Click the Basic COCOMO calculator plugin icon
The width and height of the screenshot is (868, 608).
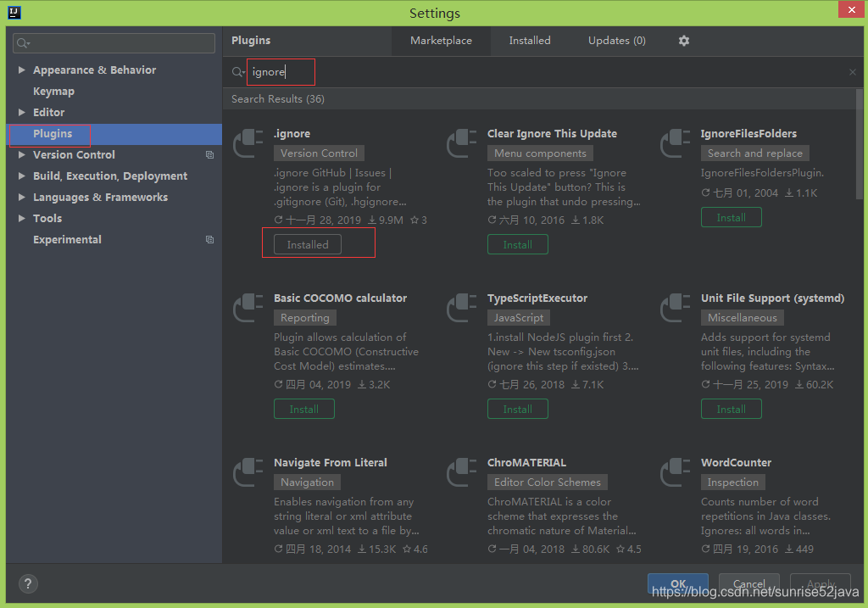248,307
